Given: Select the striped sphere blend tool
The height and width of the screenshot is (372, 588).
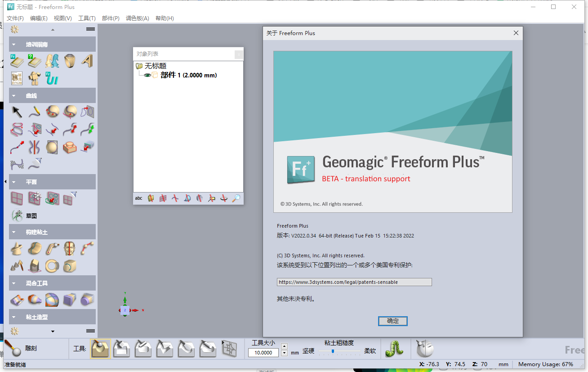Looking at the screenshot, I should pos(52,300).
